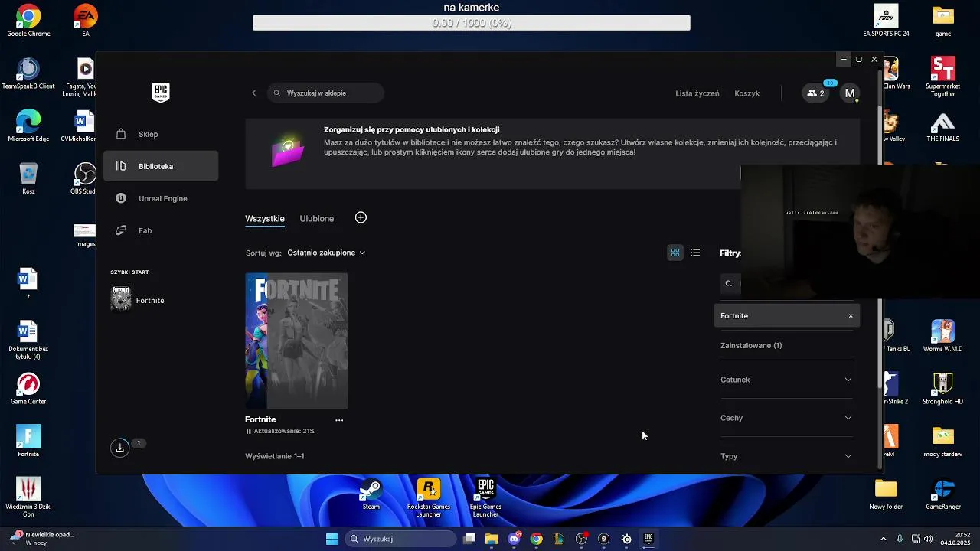Open THE FINALS desktop shortcut
980x551 pixels.
click(x=943, y=126)
